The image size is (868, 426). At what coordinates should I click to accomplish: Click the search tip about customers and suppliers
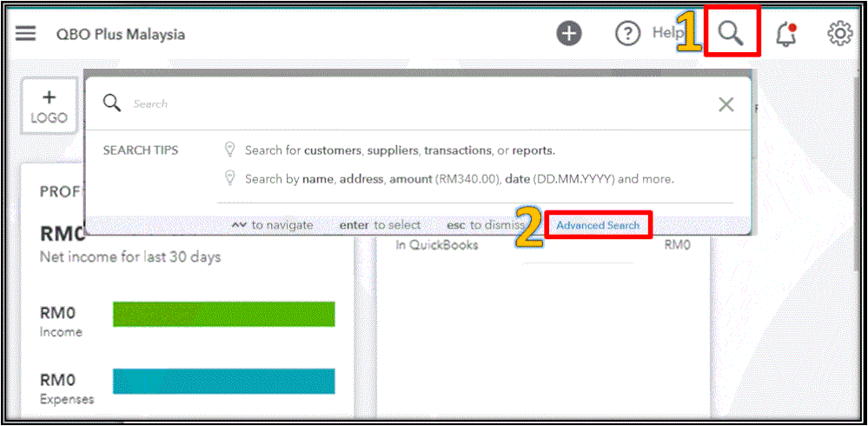pos(400,150)
